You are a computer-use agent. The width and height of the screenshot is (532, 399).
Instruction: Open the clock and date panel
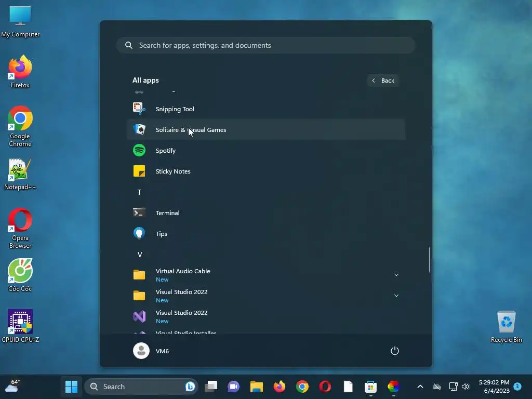[x=494, y=387]
